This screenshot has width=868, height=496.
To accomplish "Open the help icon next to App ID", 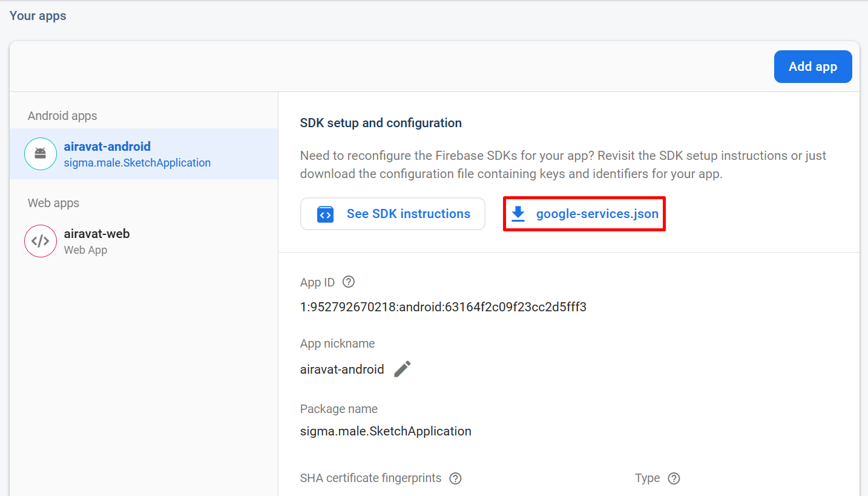I will [x=349, y=282].
